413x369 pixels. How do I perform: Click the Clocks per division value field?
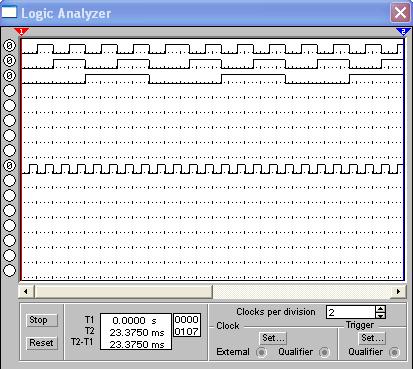coord(351,312)
